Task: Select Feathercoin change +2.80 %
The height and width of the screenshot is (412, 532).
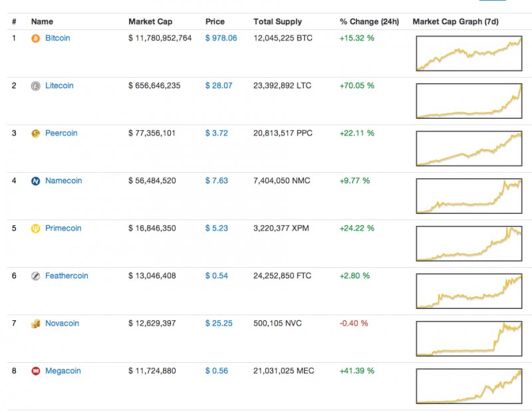Action: coord(355,275)
